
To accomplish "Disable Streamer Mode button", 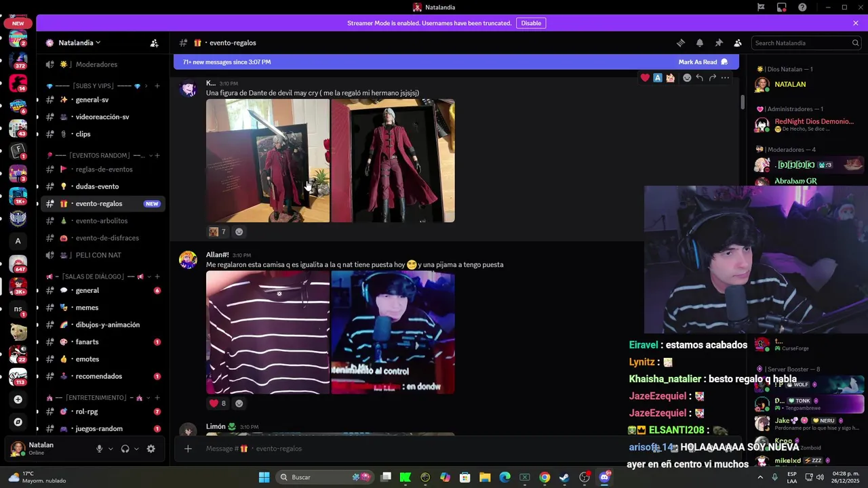I will [531, 23].
